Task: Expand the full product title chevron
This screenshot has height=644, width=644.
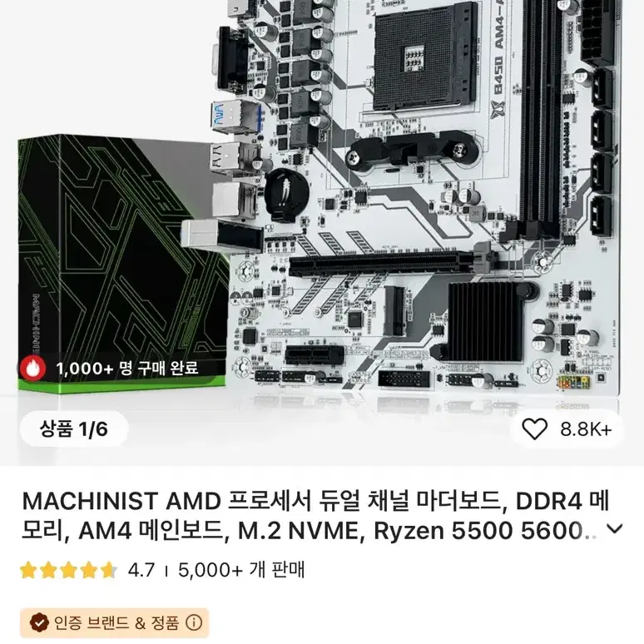Action: [x=614, y=528]
